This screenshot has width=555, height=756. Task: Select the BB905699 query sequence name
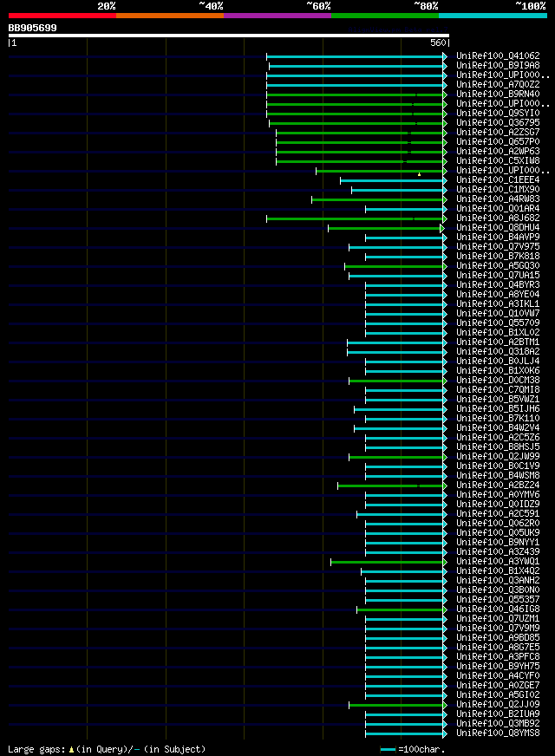point(32,28)
